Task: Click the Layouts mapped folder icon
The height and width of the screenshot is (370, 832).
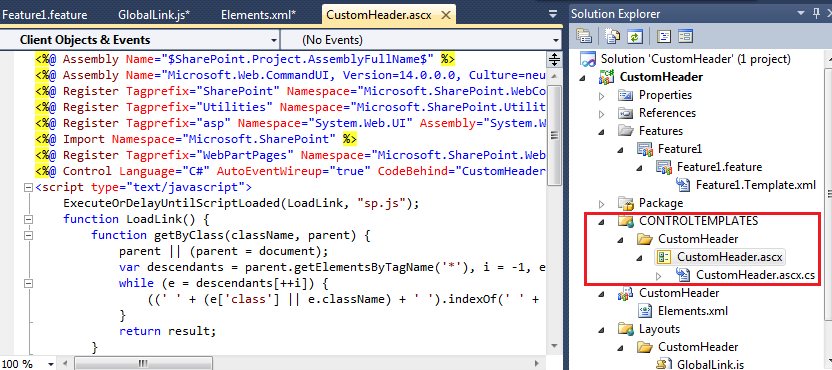Action: click(x=626, y=329)
